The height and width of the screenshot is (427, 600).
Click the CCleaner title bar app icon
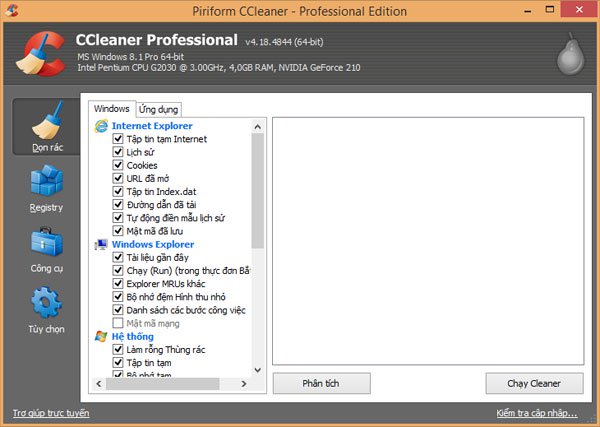coord(12,11)
